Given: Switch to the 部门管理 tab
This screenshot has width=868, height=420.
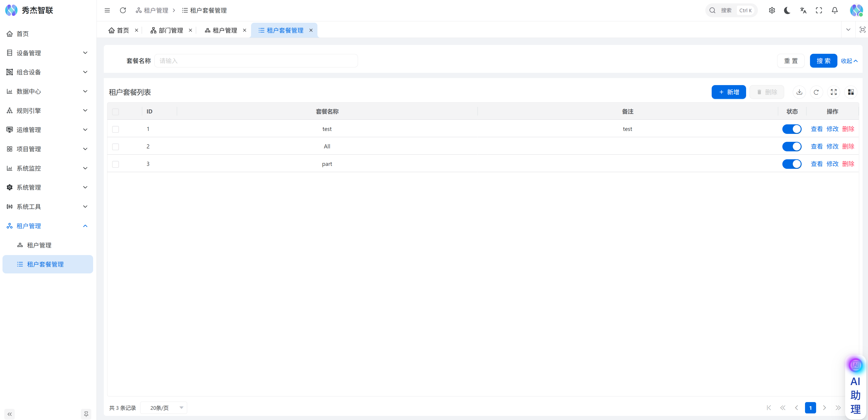Looking at the screenshot, I should [x=167, y=30].
